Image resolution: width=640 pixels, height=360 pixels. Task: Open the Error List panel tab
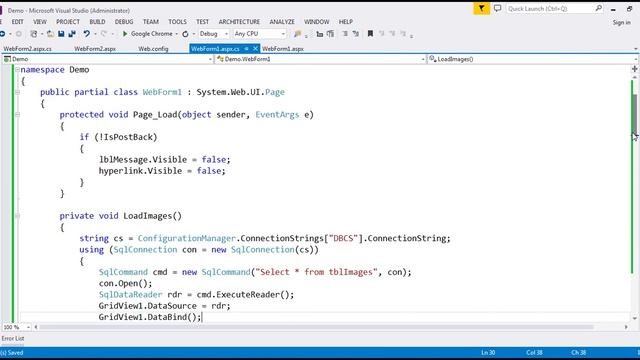[13, 338]
